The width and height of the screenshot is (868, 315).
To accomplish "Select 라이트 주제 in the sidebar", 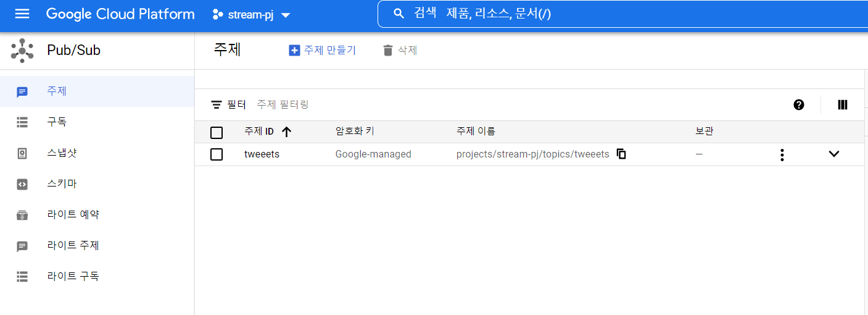I will click(x=97, y=246).
